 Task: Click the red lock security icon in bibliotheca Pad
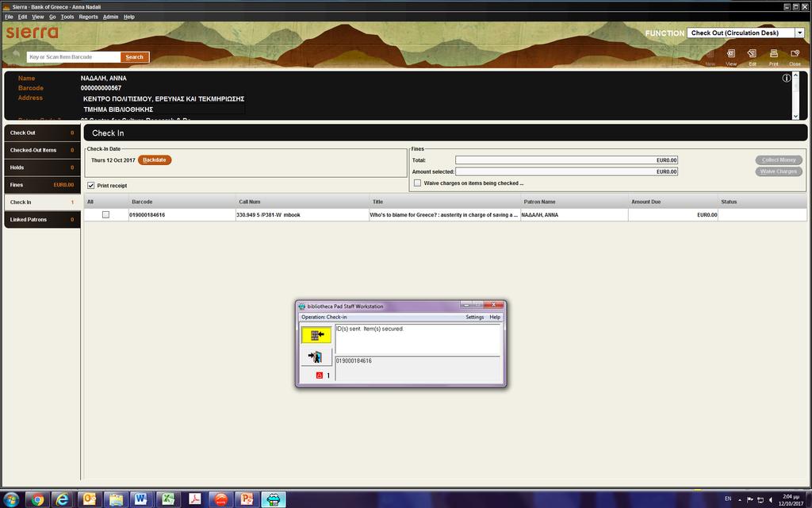[x=319, y=375]
